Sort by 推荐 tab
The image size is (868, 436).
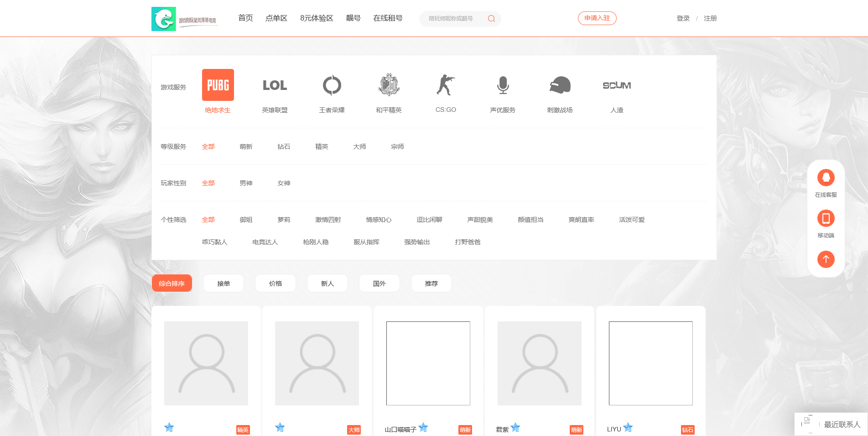click(x=431, y=283)
